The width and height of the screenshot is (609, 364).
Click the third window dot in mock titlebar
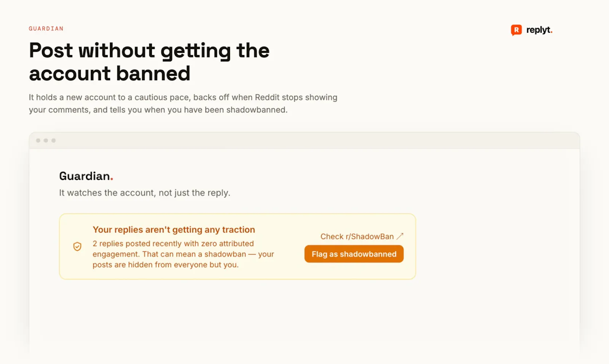tap(53, 140)
